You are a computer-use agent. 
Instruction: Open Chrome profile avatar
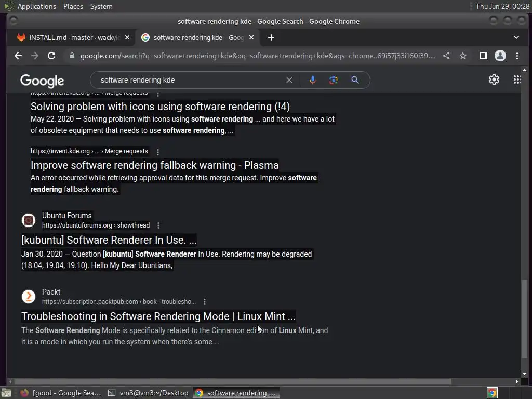coord(500,56)
